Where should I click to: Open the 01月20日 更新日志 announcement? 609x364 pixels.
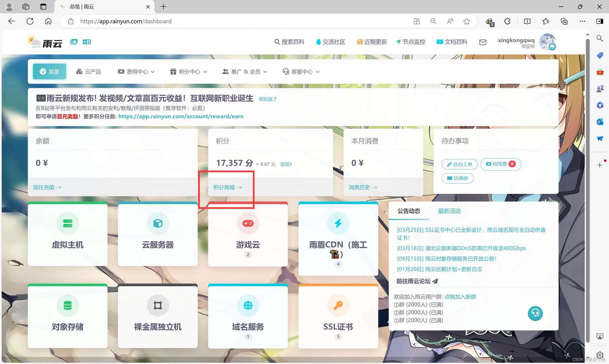tap(439, 269)
